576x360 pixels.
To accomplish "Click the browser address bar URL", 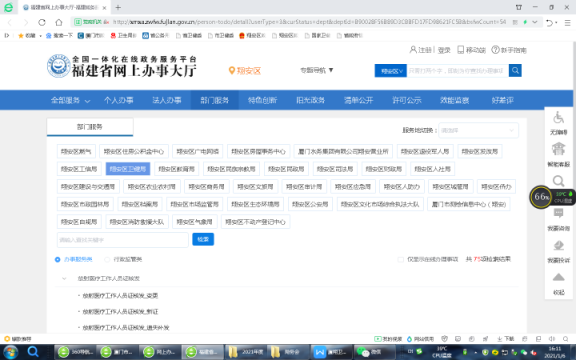I will coord(309,22).
